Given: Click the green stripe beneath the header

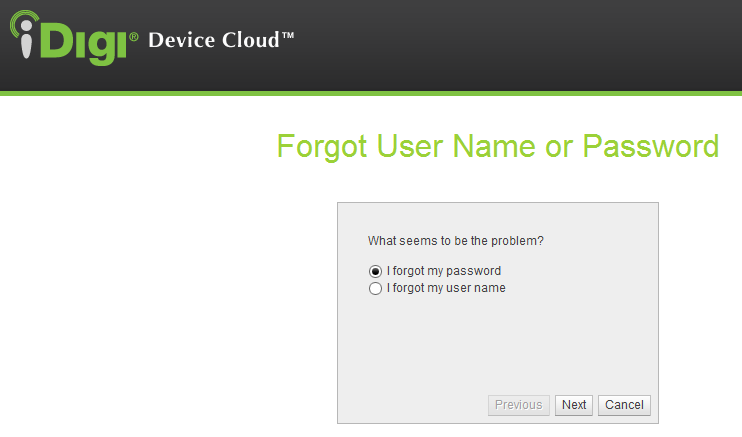Looking at the screenshot, I should (x=400, y=93).
